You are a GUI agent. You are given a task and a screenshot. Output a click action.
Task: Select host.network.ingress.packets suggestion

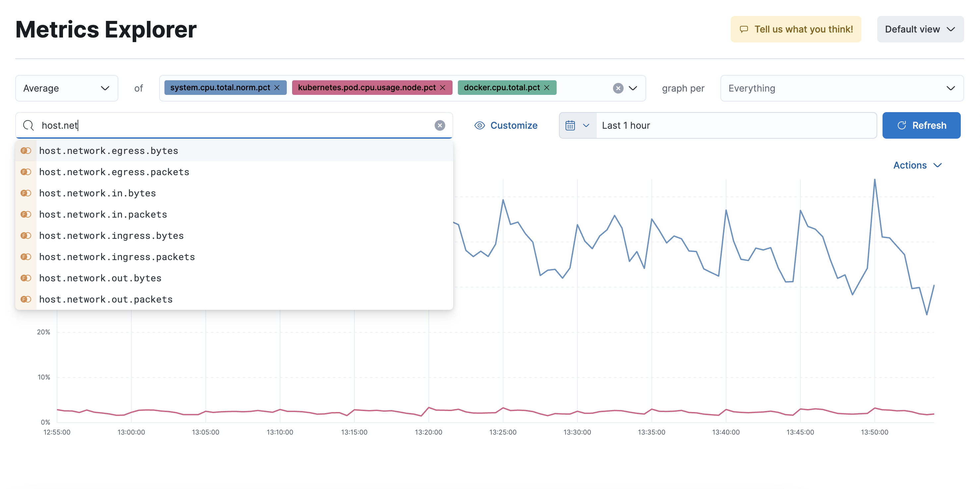click(x=234, y=257)
